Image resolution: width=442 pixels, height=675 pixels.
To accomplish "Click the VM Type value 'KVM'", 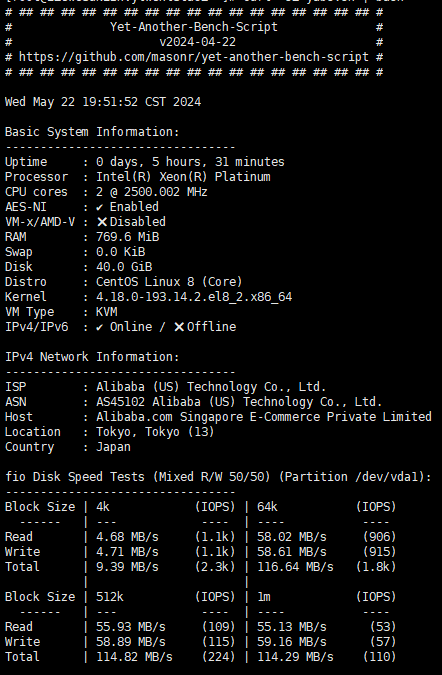I will pyautogui.click(x=106, y=312).
